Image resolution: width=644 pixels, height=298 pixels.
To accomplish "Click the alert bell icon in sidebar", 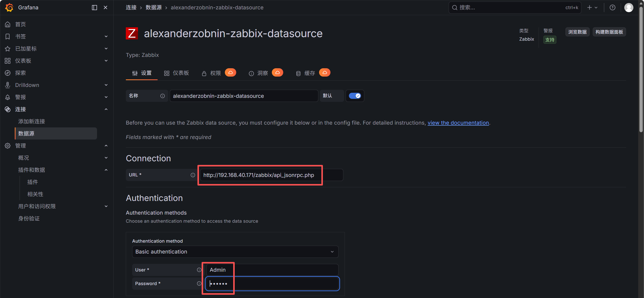I will click(8, 97).
